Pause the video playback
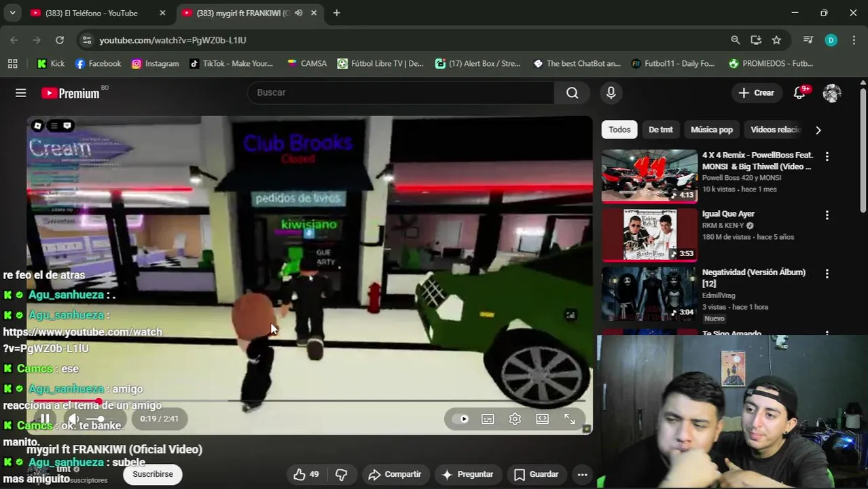This screenshot has width=868, height=489. pos(44,419)
